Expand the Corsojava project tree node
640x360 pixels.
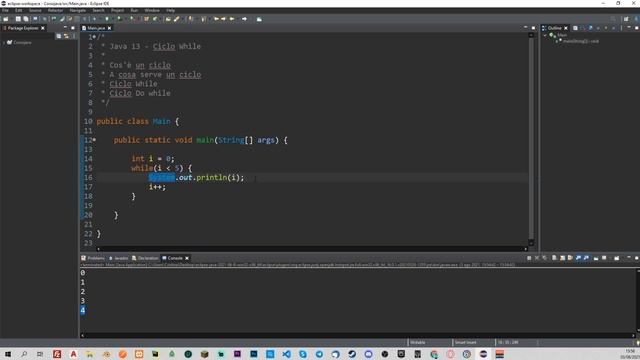[4, 42]
